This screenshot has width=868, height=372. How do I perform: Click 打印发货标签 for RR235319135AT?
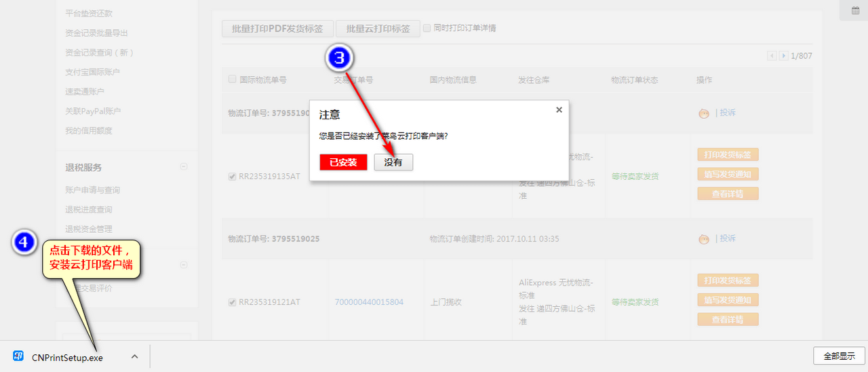tap(728, 155)
